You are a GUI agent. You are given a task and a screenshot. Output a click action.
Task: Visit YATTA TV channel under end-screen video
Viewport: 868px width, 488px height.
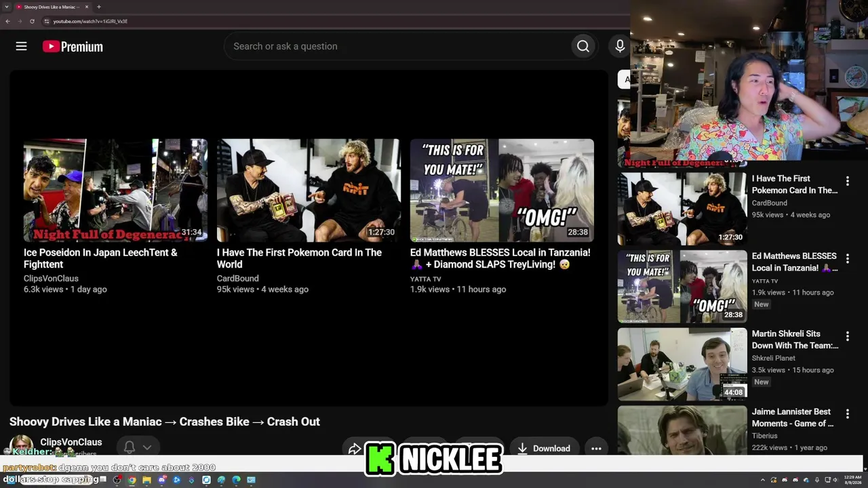425,279
